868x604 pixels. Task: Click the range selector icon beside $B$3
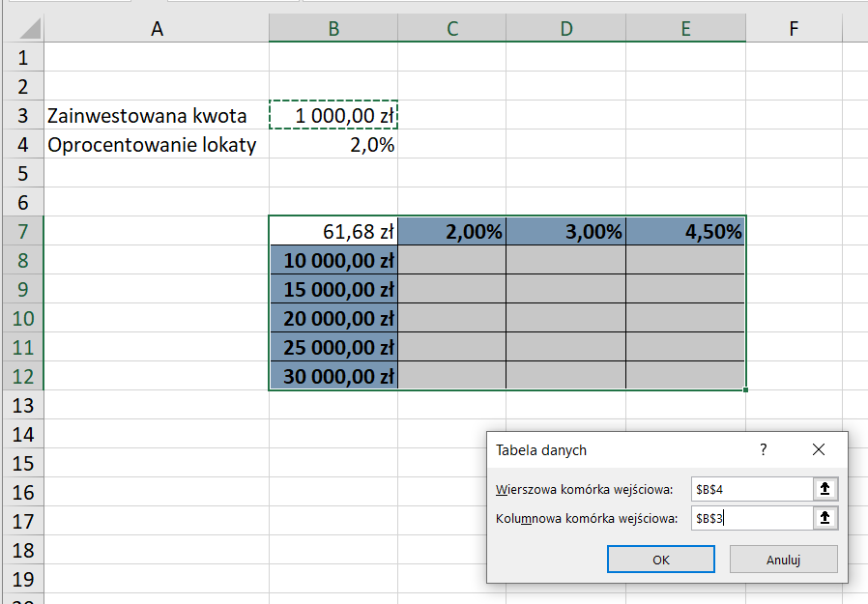(825, 517)
